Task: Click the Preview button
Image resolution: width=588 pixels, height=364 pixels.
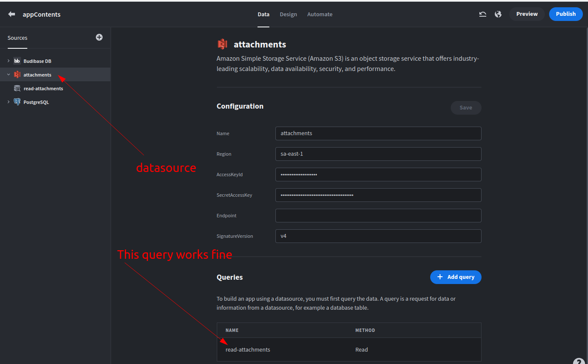Action: coord(526,14)
